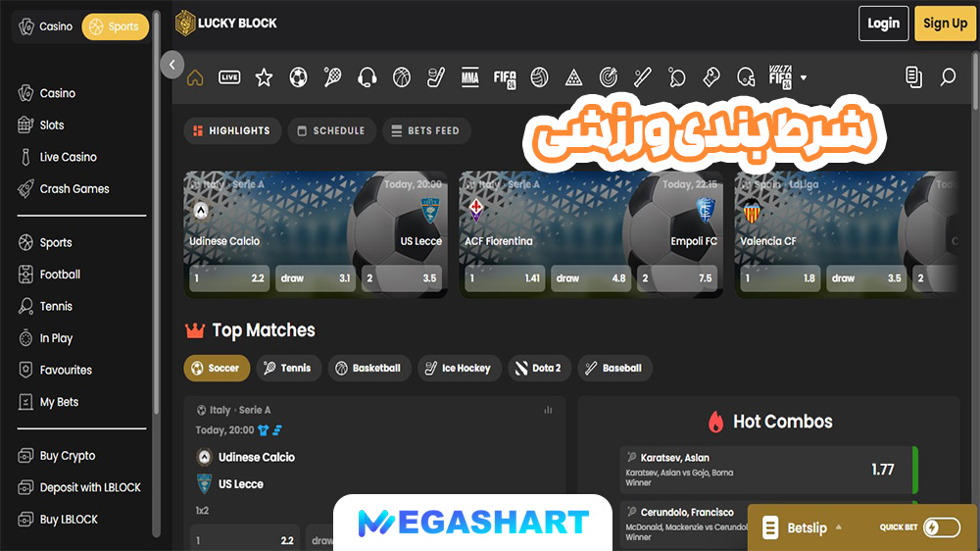This screenshot has height=551, width=980.
Task: Bet on Valencia draw at 3.5
Action: click(x=866, y=278)
